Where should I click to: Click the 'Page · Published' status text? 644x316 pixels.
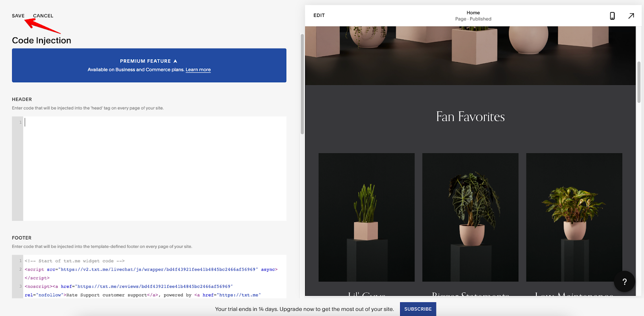tap(473, 19)
